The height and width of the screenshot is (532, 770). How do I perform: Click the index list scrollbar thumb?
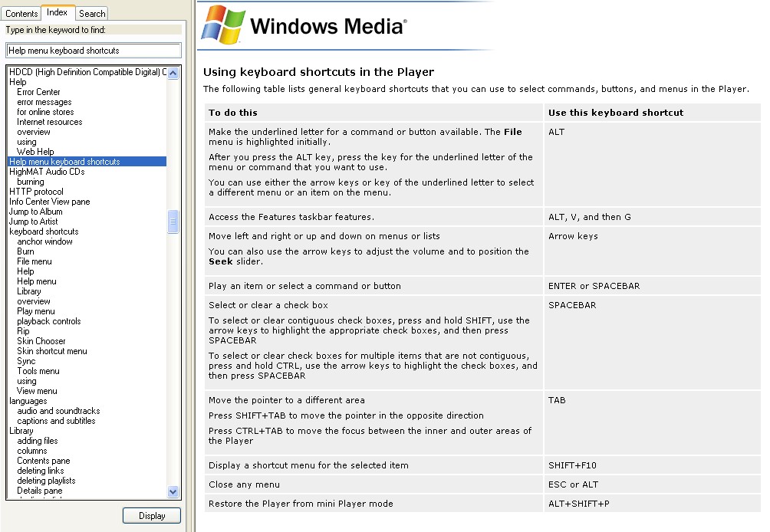tap(173, 222)
